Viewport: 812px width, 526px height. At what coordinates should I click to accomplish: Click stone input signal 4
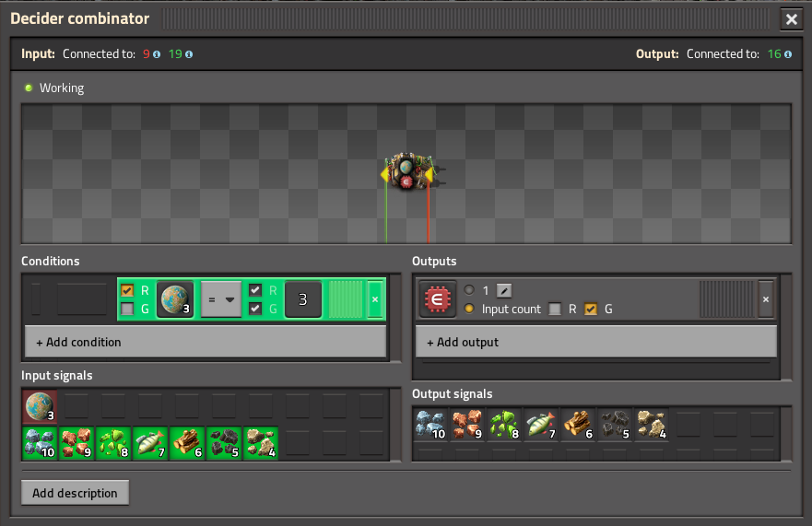261,443
